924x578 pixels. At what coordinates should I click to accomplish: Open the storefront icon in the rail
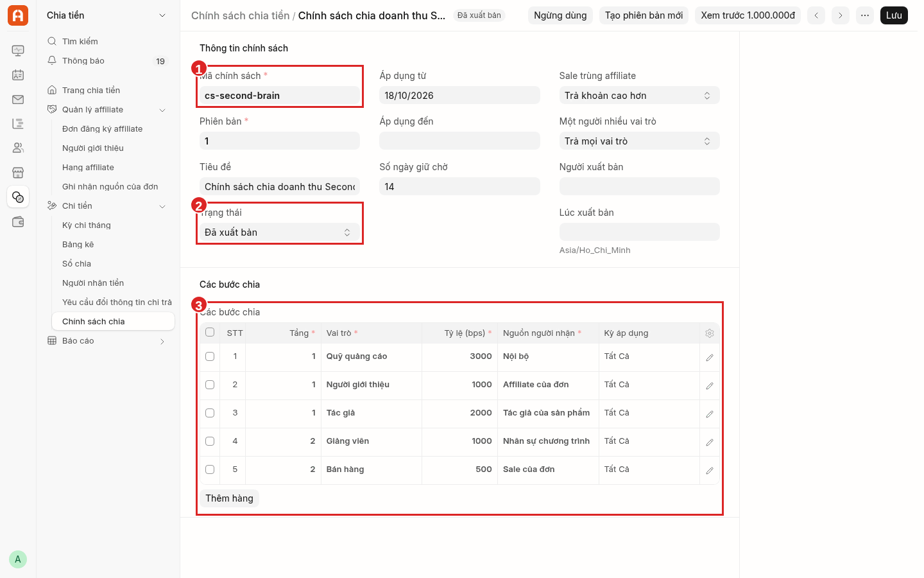18,173
